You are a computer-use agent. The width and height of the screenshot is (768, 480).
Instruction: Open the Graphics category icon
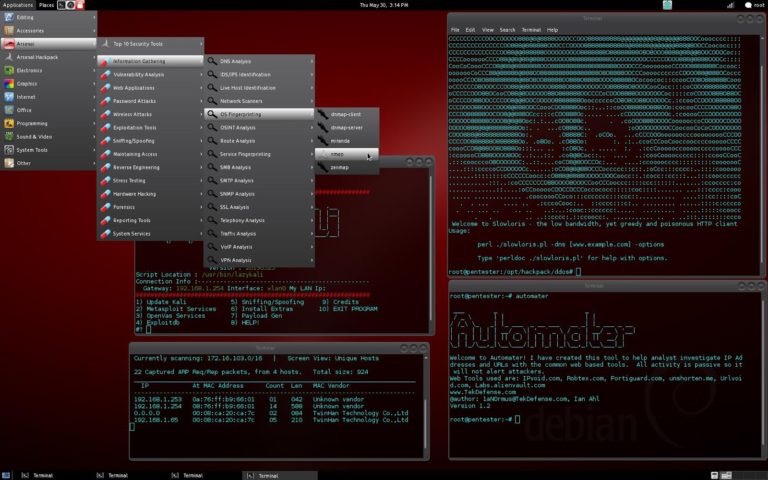pyautogui.click(x=9, y=83)
